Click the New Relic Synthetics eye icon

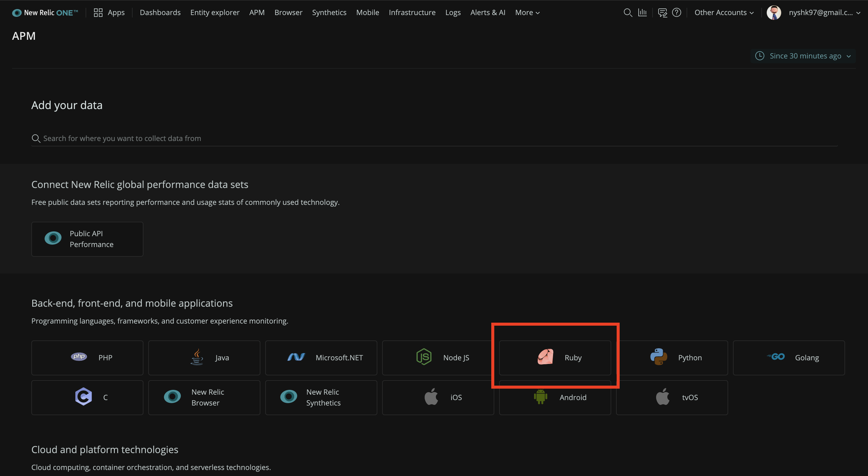pyautogui.click(x=289, y=397)
